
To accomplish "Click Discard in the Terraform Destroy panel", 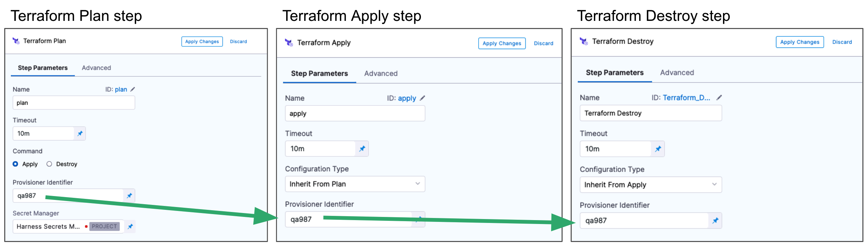I will [x=842, y=42].
